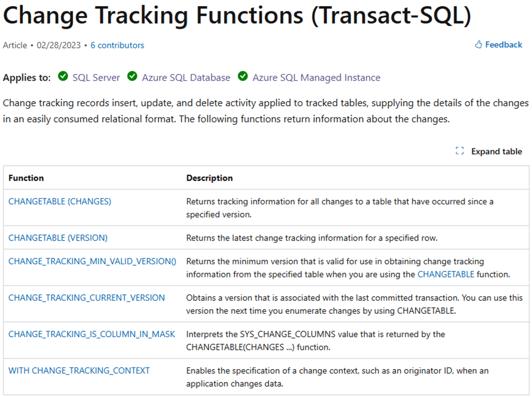This screenshot has width=532, height=397.
Task: Click green checkmark beside Azure SQL Database
Action: click(132, 76)
